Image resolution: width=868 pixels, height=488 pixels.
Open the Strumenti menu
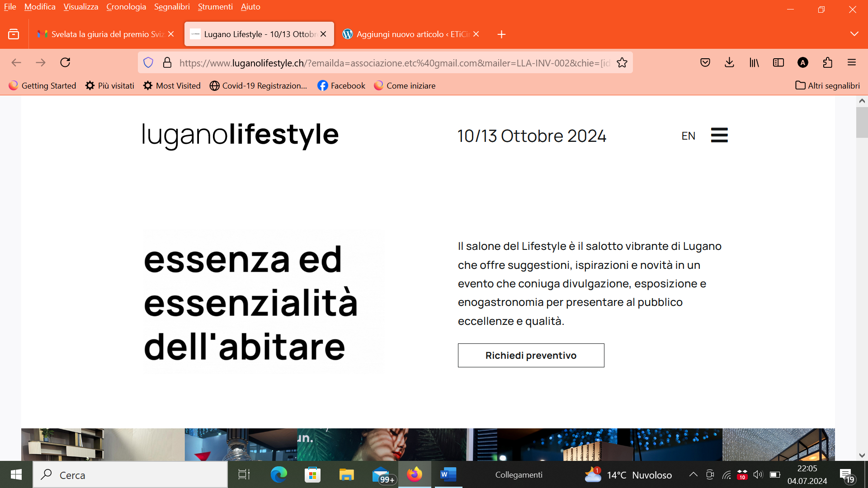215,7
